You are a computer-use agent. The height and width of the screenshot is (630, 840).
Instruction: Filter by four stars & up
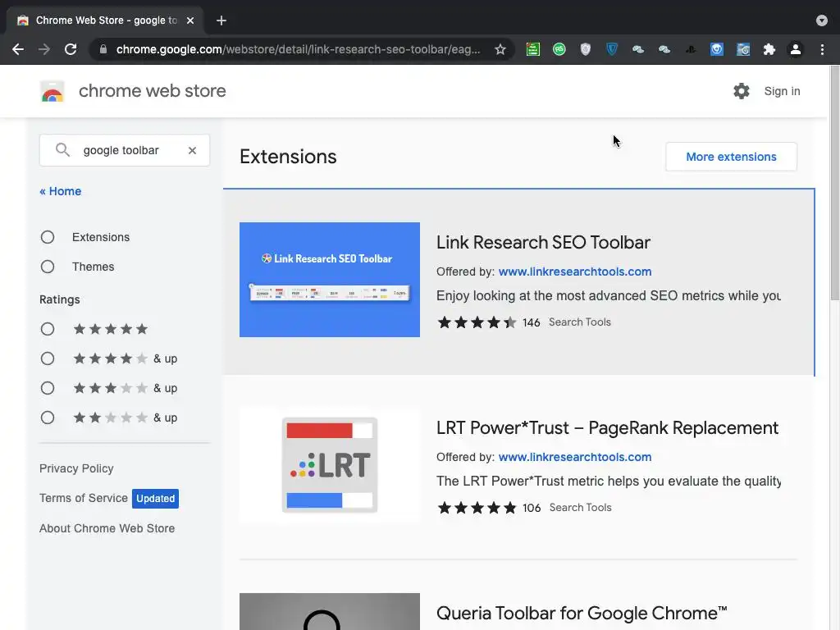[x=48, y=358]
